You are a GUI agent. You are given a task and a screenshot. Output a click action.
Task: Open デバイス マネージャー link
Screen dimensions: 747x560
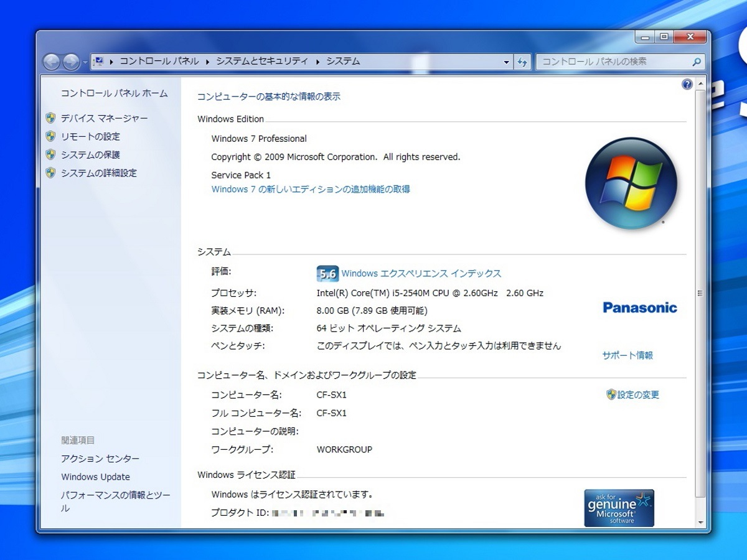click(x=105, y=118)
